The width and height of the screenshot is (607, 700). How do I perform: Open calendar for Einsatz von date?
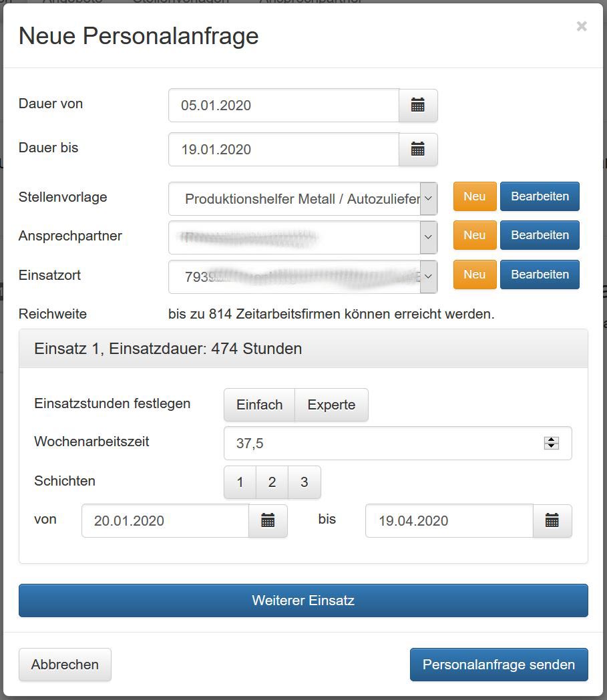(268, 520)
